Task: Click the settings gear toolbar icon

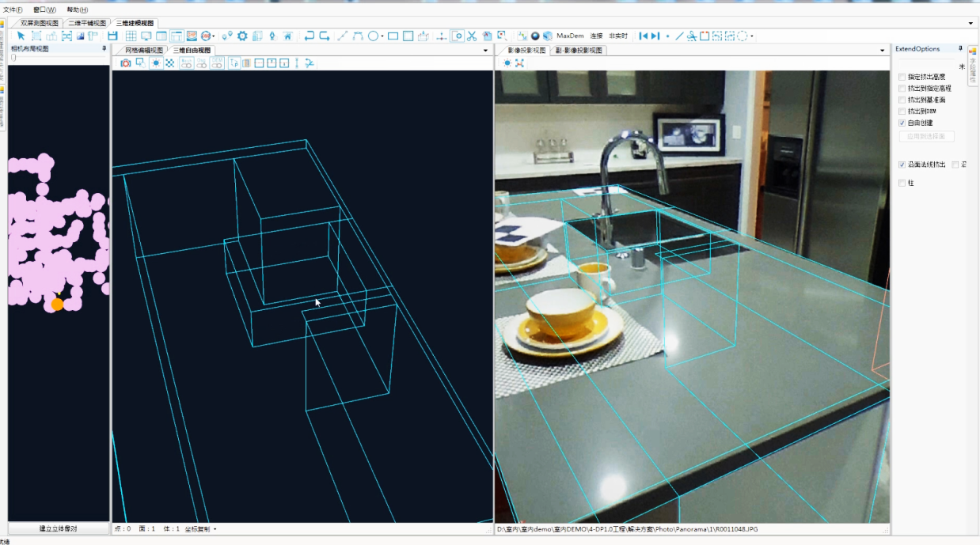Action: 242,36
